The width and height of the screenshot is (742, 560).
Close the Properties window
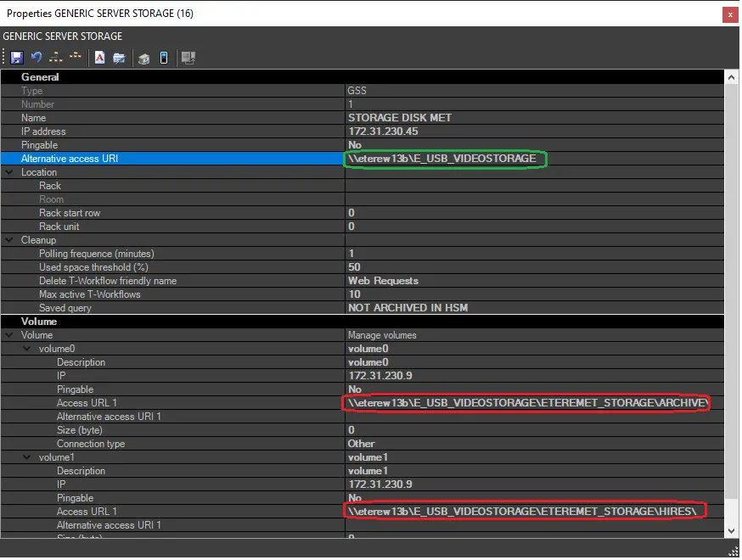[729, 14]
